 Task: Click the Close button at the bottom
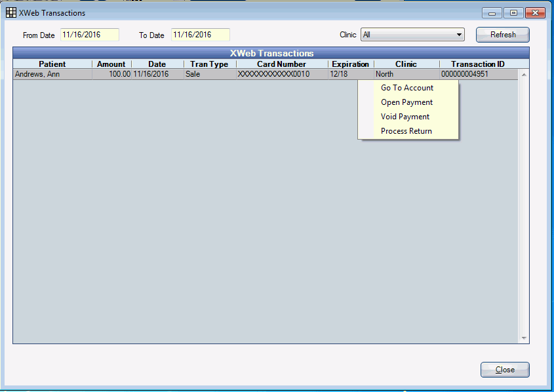505,370
